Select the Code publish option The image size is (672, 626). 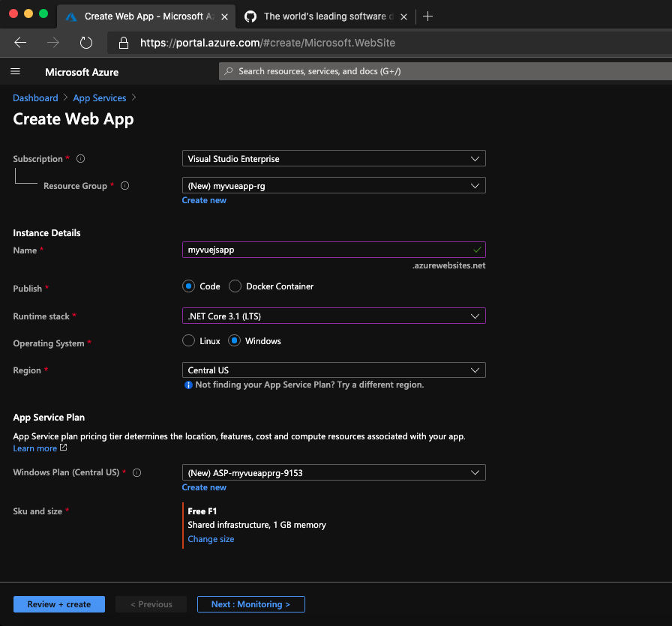[x=188, y=286]
